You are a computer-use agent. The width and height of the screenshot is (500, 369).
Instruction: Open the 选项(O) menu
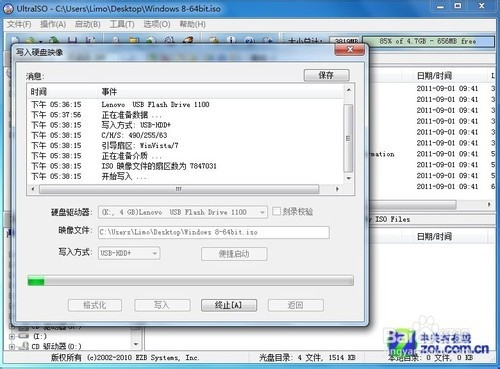pos(157,24)
